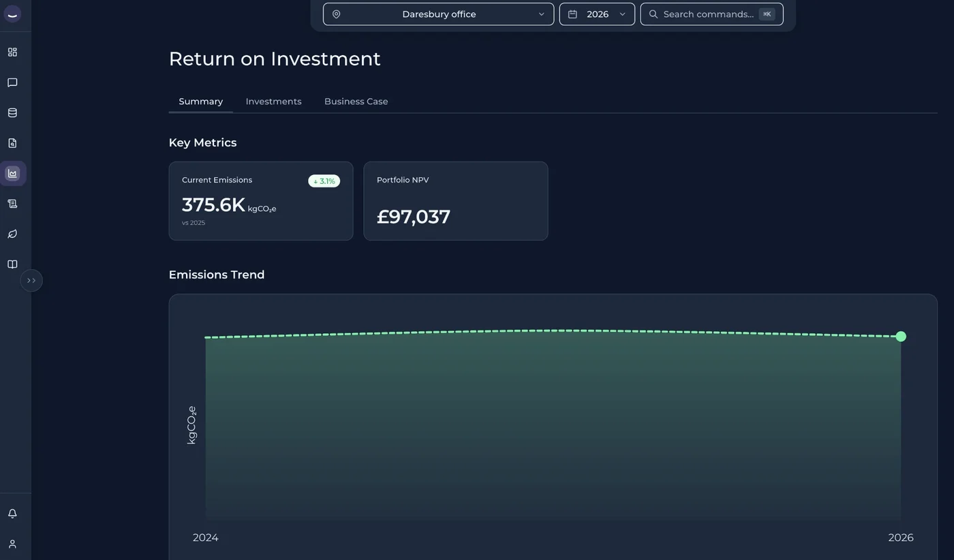954x560 pixels.
Task: Open the notifications bell icon
Action: coord(12,514)
